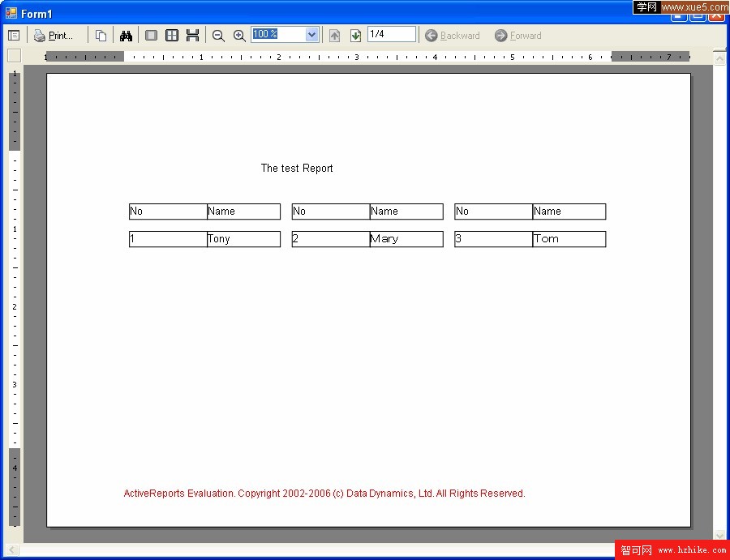Click the copy pages icon

[101, 36]
